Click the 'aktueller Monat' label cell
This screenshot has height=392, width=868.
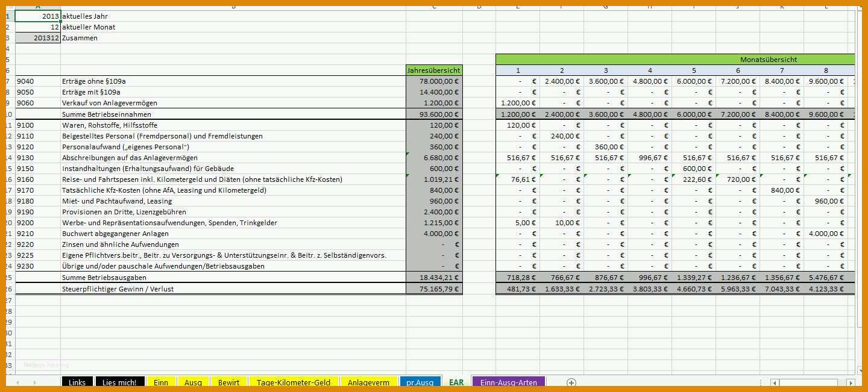(89, 27)
